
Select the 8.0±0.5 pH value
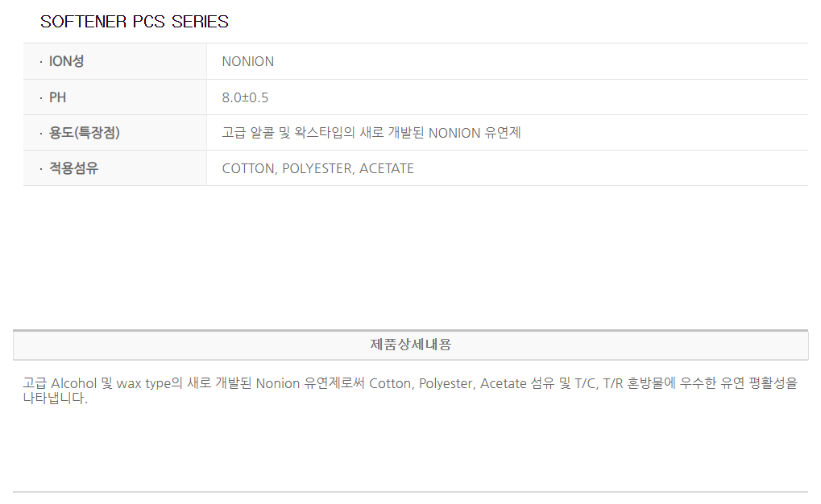245,97
